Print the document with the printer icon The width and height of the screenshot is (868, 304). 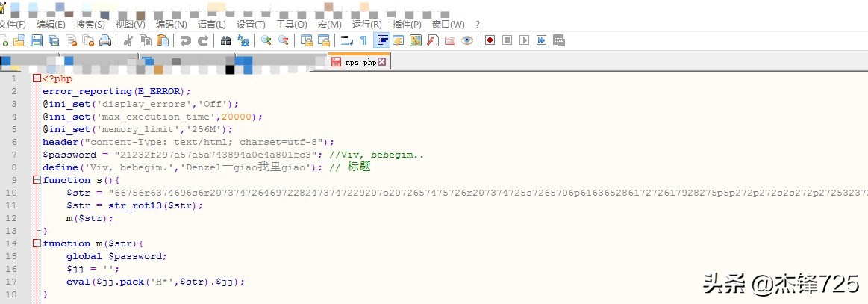click(x=105, y=40)
